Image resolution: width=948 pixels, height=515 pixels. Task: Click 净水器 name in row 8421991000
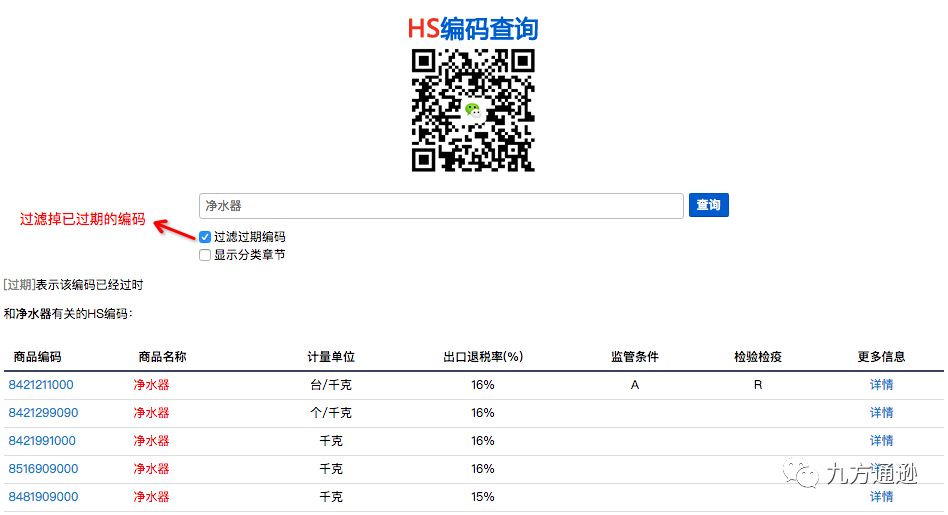tap(151, 441)
